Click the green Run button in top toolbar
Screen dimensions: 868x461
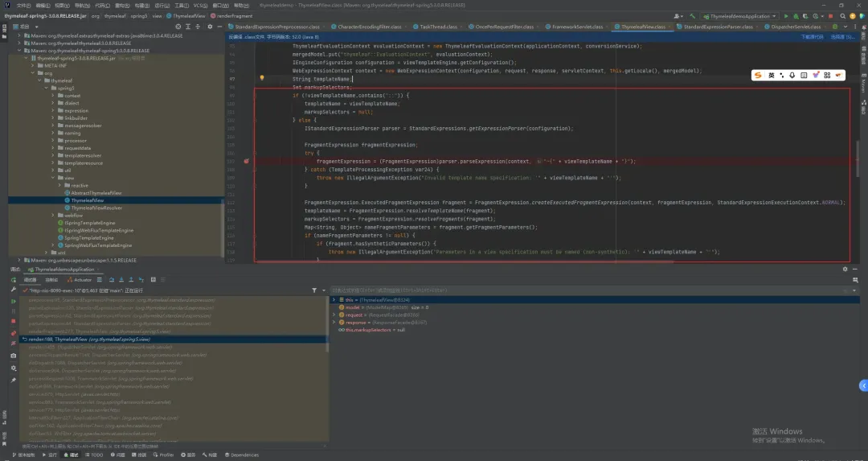tap(786, 16)
